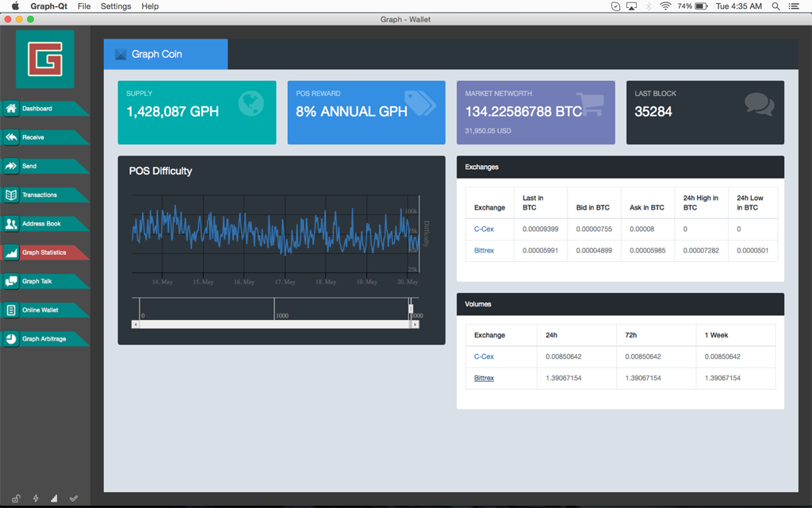Screen dimensions: 812x508
Task: Click the sync checkmark status icon
Action: tap(74, 498)
